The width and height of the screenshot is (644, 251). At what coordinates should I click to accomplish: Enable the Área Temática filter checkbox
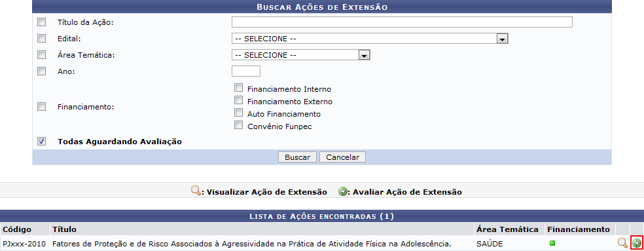(41, 55)
